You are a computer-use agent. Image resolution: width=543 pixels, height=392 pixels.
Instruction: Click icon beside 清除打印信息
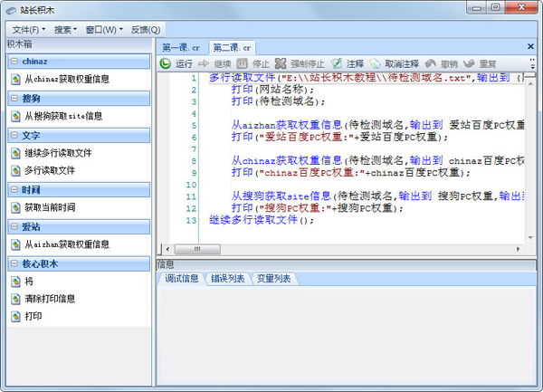point(15,299)
